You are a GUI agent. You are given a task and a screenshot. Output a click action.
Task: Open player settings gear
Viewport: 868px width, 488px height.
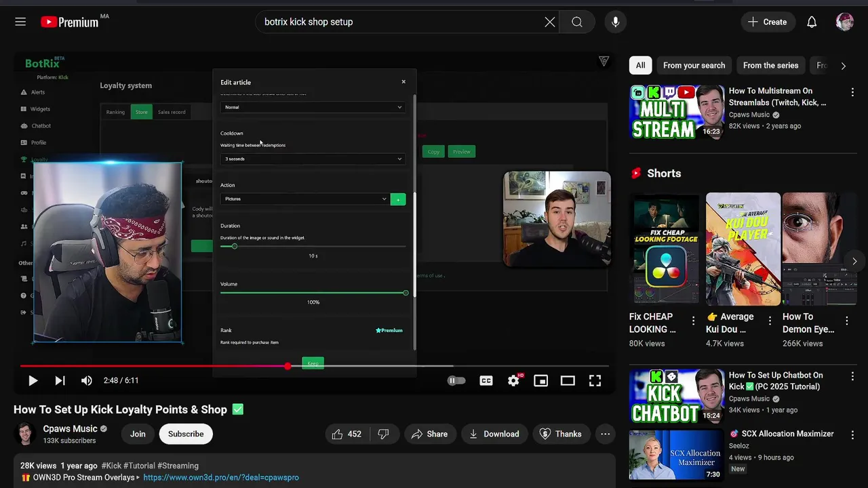tap(513, 381)
